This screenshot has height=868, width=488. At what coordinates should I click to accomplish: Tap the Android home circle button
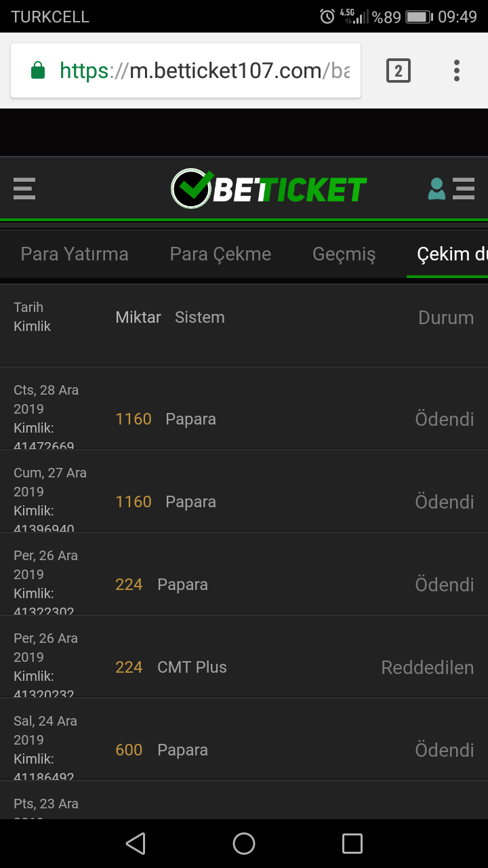click(x=244, y=844)
